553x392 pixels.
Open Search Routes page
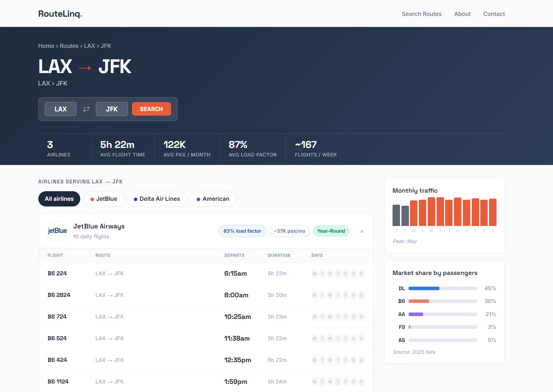[422, 14]
